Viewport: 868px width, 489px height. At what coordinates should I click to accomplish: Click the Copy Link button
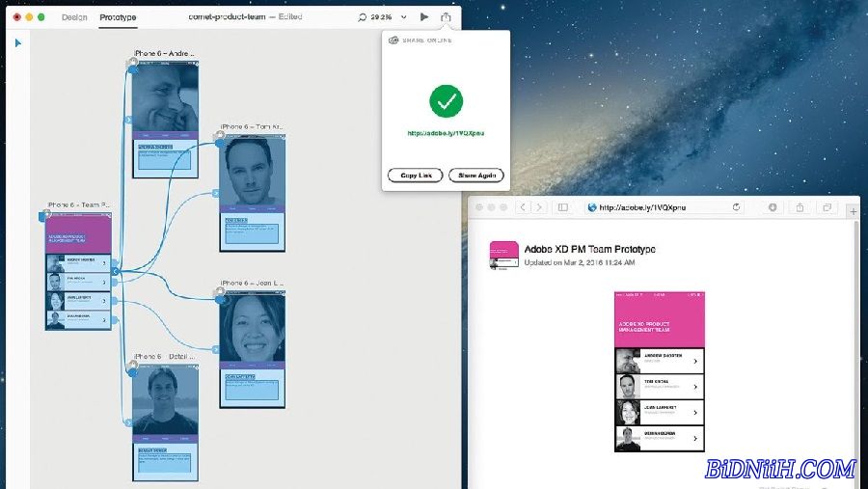click(x=415, y=175)
